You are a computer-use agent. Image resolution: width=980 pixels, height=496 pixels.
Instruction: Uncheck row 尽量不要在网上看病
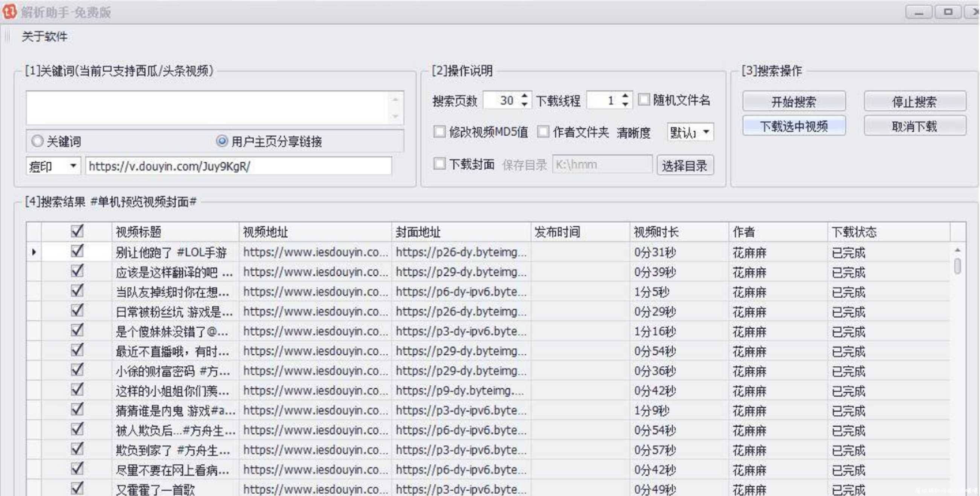(x=77, y=469)
